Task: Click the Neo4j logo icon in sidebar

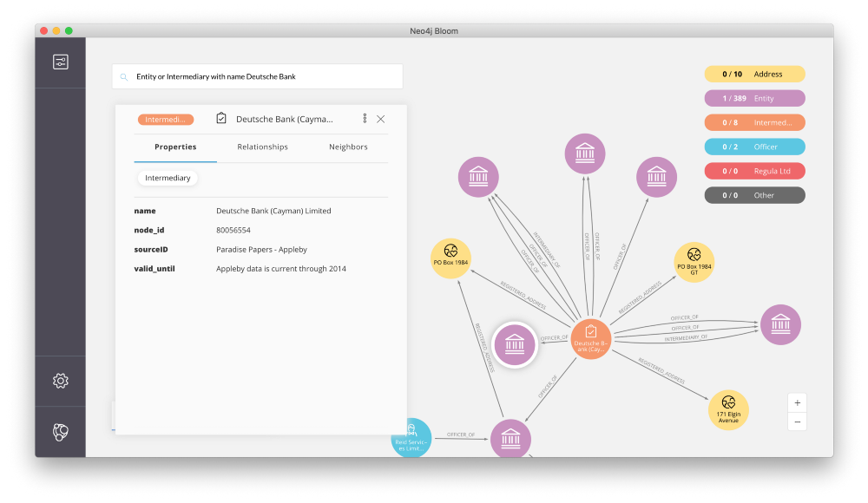Action: coord(61,432)
